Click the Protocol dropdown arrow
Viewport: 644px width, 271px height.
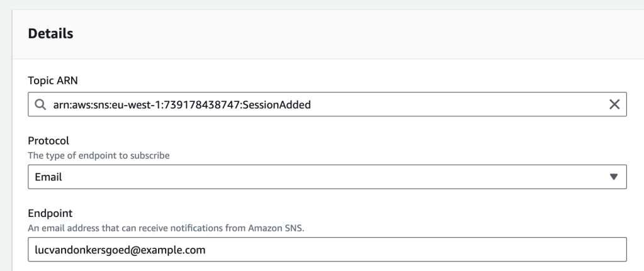click(x=614, y=177)
